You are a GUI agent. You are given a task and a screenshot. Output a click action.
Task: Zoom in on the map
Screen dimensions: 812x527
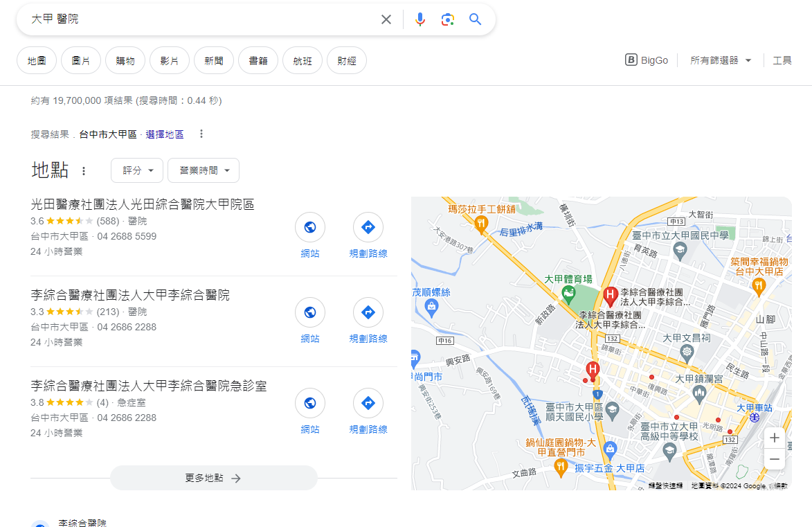point(774,438)
